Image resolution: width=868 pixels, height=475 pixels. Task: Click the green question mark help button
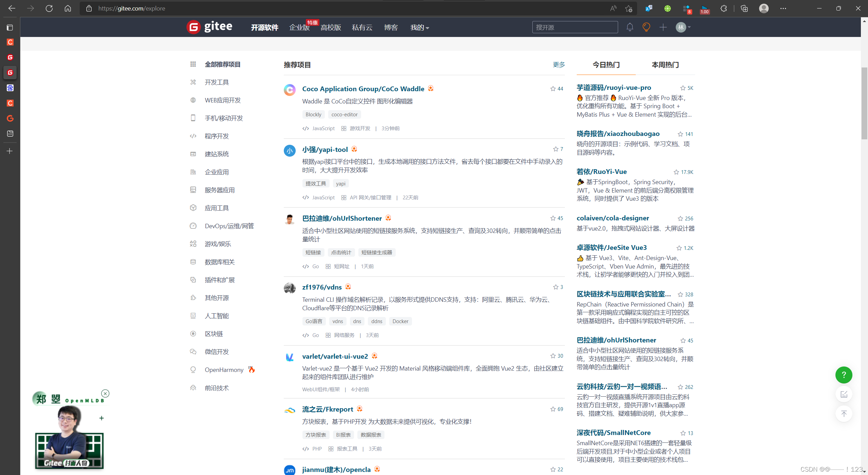coord(844,375)
